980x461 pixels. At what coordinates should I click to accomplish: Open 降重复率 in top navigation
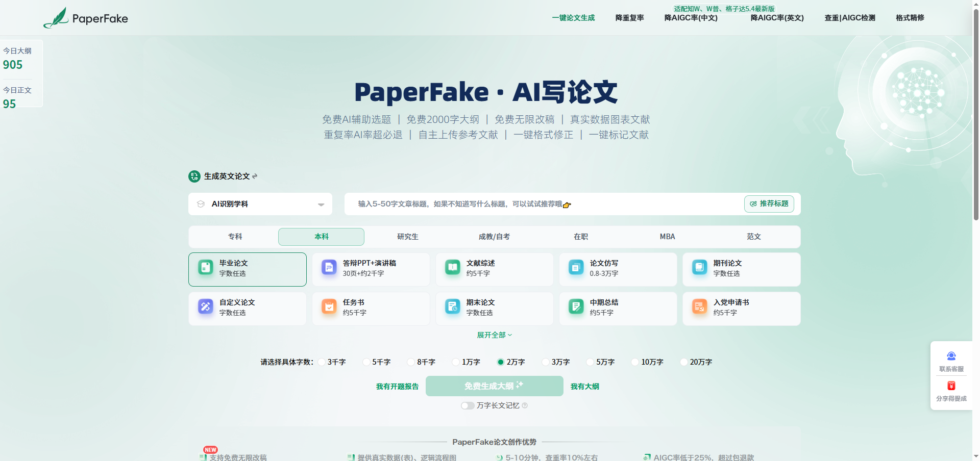(629, 18)
